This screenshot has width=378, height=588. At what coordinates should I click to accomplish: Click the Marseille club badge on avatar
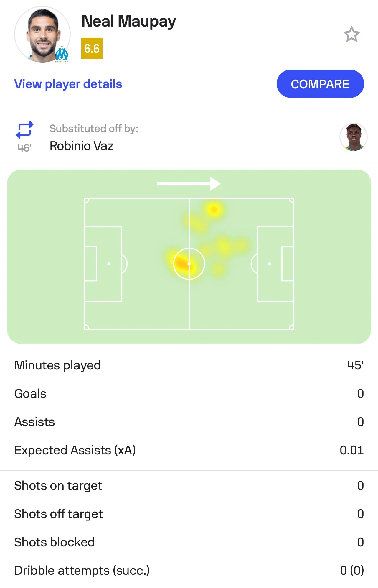pos(62,54)
